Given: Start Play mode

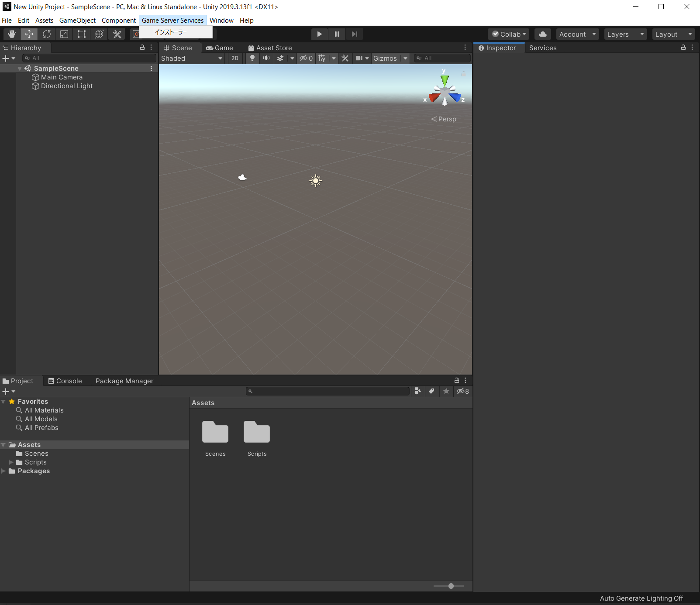Looking at the screenshot, I should click(320, 34).
